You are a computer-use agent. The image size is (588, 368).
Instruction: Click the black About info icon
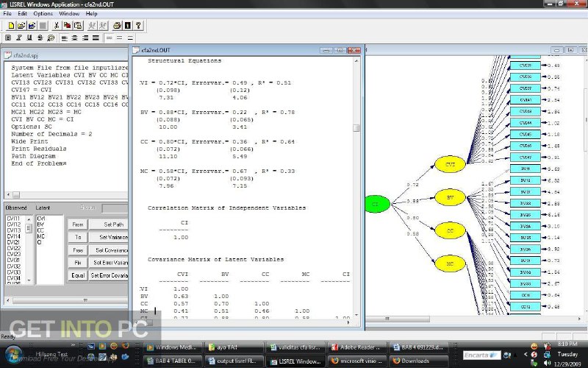127,26
